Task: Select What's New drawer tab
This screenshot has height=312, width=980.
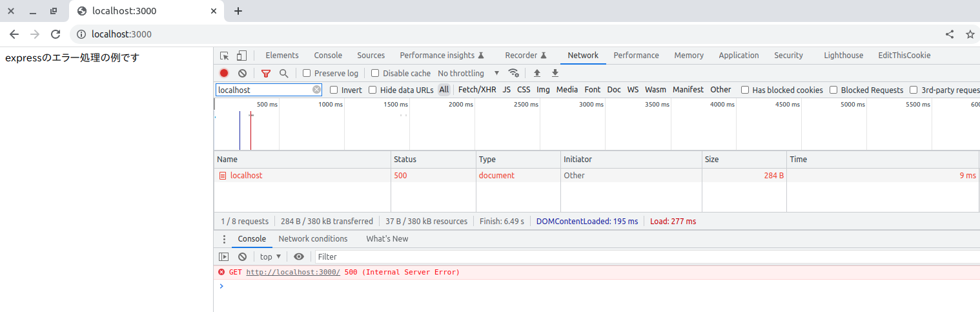Action: coord(387,239)
